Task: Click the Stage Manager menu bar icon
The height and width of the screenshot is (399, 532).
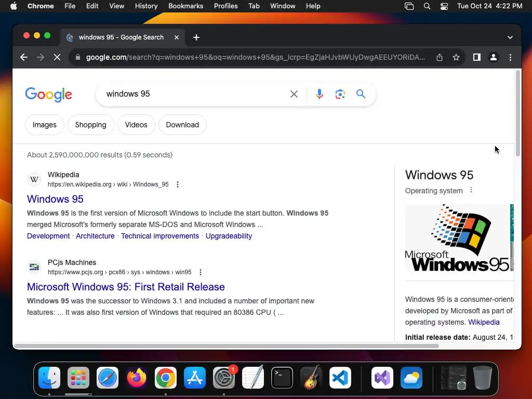Action: (409, 6)
